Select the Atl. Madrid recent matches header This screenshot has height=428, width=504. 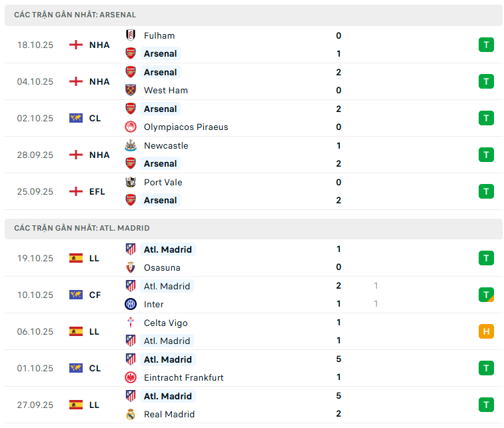click(x=81, y=228)
